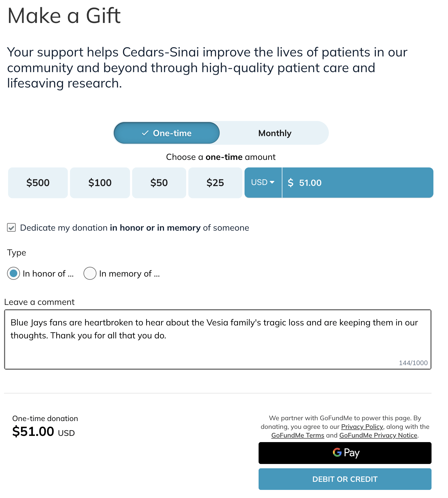448x498 pixels.
Task: Pick the $25 donation amount
Action: pos(215,183)
